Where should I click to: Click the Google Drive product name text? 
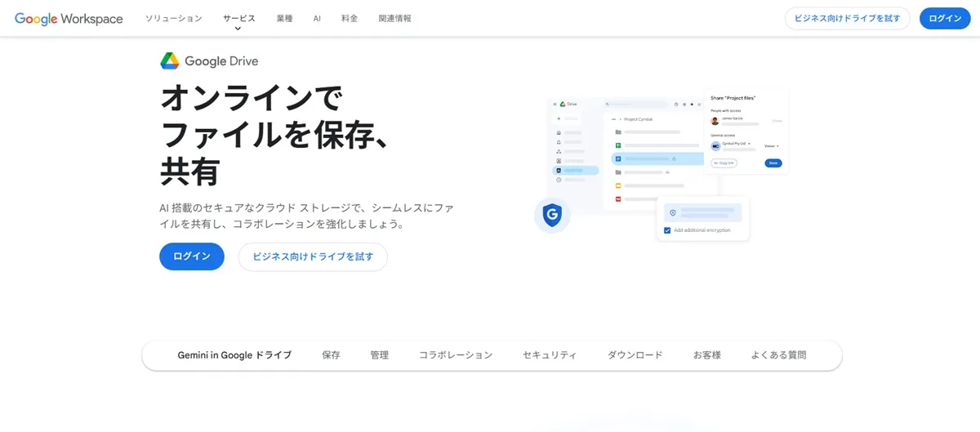coord(221,61)
